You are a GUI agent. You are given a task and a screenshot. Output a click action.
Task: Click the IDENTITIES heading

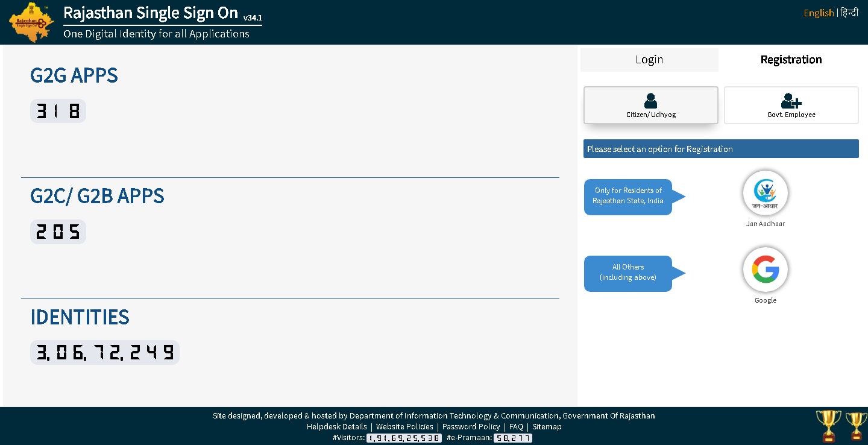[80, 317]
